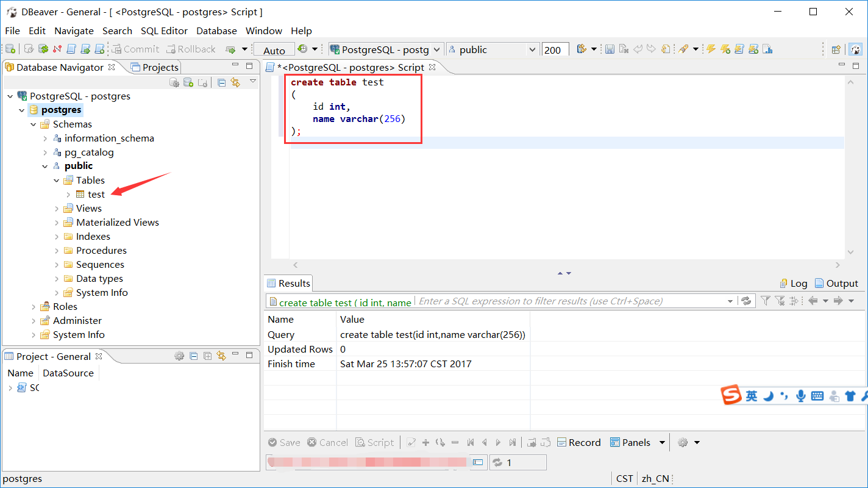The image size is (868, 488).
Task: Click the microphone icon on the Sogou bar
Action: pos(801,396)
